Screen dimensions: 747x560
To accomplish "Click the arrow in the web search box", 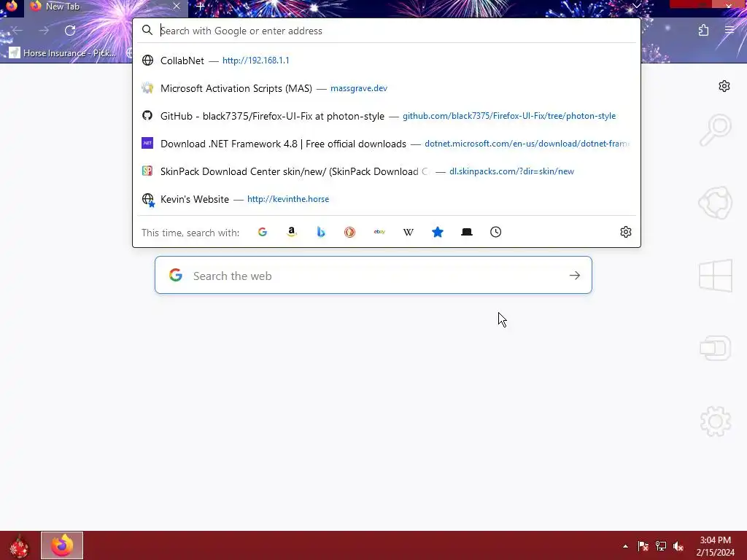I will click(575, 275).
